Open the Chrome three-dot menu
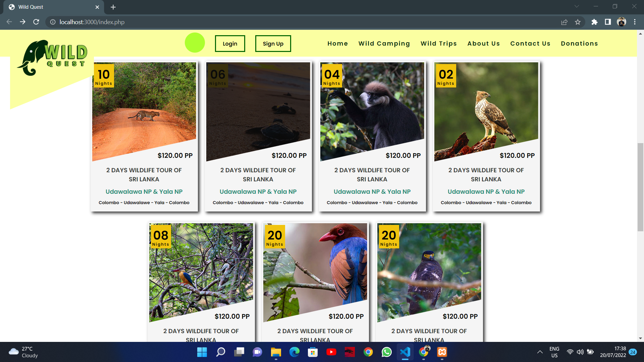The image size is (644, 362). (x=635, y=22)
